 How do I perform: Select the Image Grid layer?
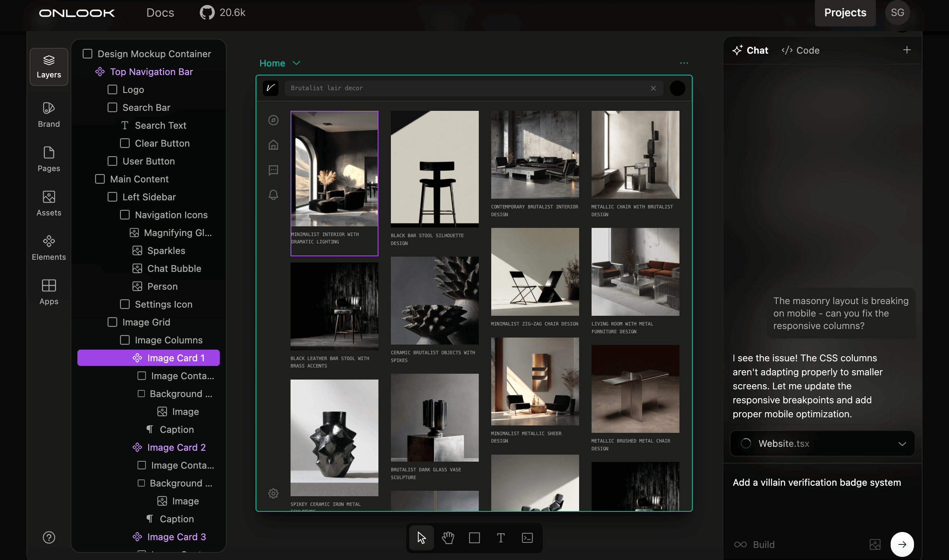pos(146,322)
